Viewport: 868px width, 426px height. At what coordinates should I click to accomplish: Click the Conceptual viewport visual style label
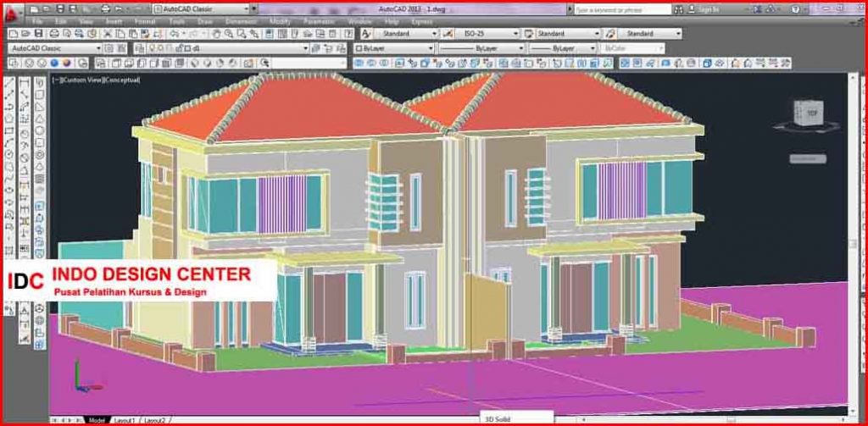tap(122, 80)
